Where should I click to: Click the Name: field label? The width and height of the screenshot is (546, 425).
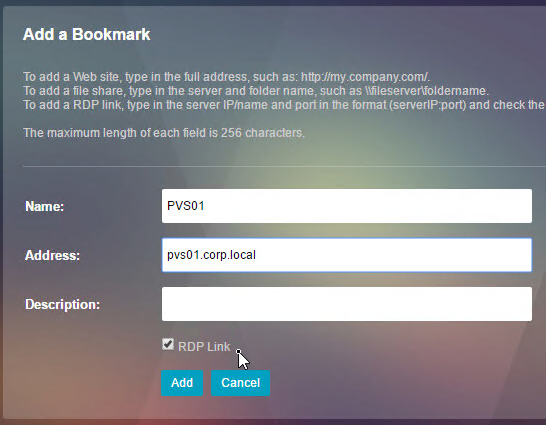click(45, 206)
